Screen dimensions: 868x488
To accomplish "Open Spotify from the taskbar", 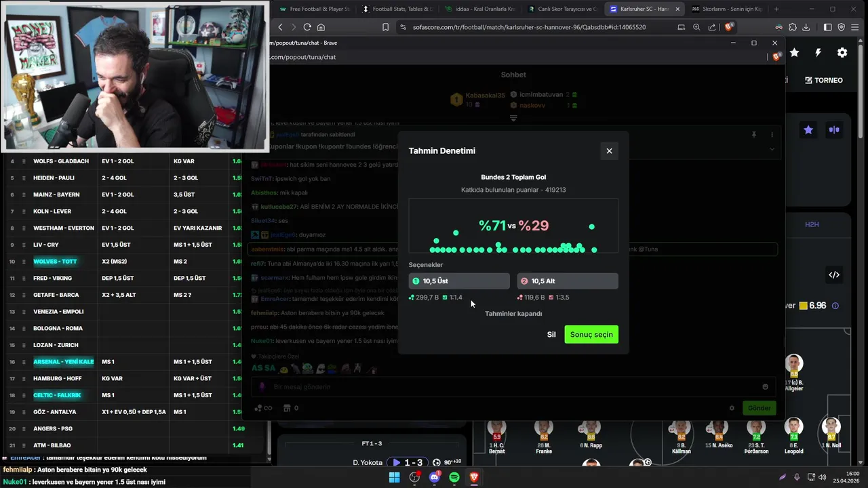I will [x=454, y=477].
